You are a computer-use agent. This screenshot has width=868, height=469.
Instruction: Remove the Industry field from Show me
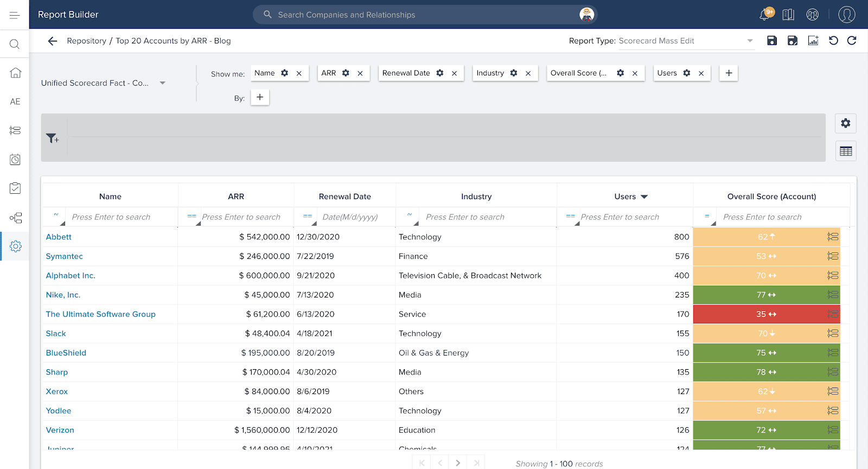tap(528, 73)
